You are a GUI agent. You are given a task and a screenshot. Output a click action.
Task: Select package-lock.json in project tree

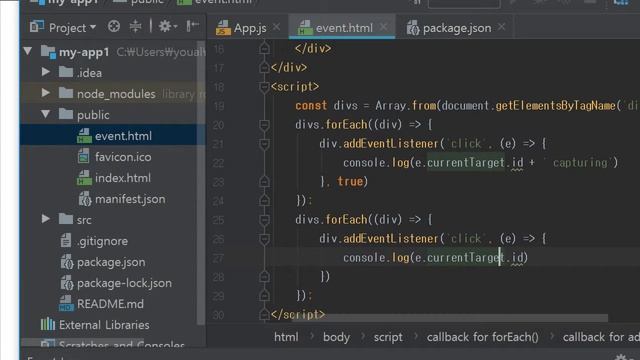(124, 283)
